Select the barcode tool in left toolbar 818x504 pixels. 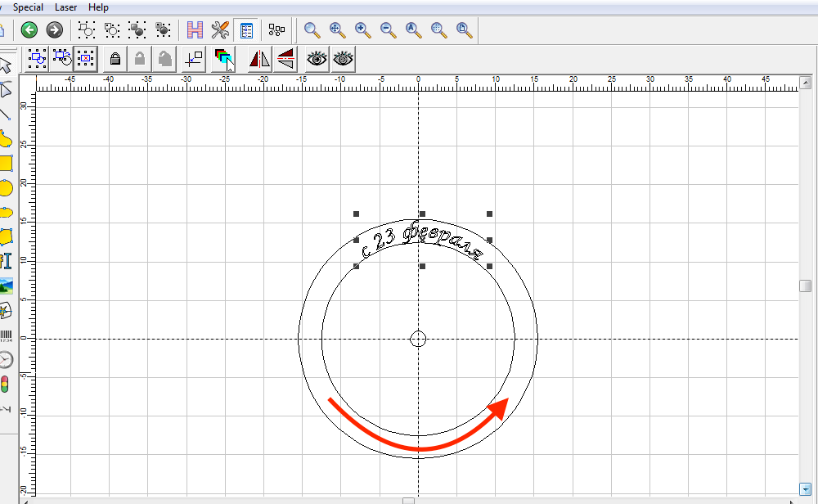6,335
